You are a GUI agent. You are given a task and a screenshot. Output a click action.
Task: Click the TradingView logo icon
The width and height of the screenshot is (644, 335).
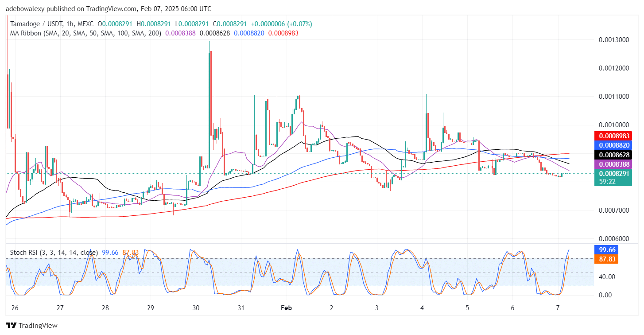pos(11,326)
